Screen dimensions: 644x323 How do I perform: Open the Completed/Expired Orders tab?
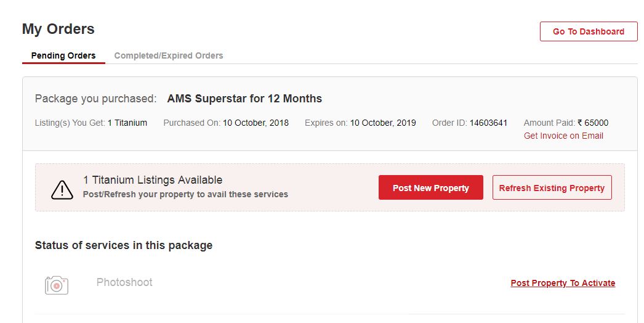pyautogui.click(x=169, y=55)
